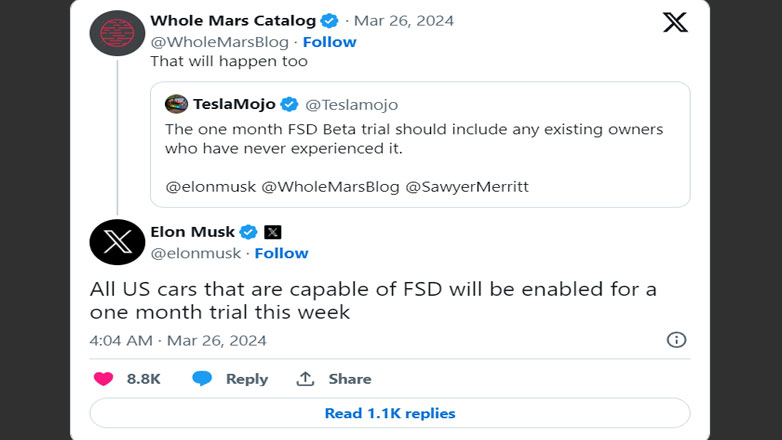Like the tweet with heart icon
Screen dimensions: 782x440
coord(103,379)
